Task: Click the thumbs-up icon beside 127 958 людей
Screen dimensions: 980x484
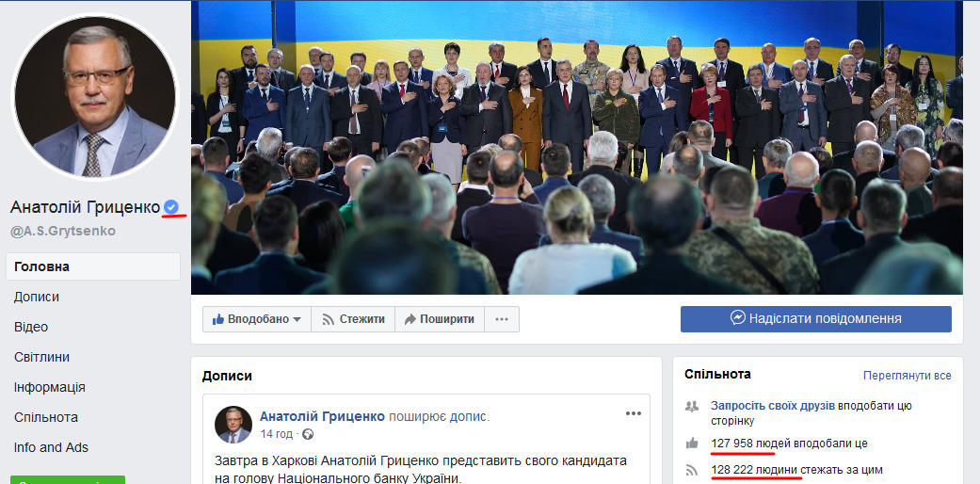Action: 692,444
